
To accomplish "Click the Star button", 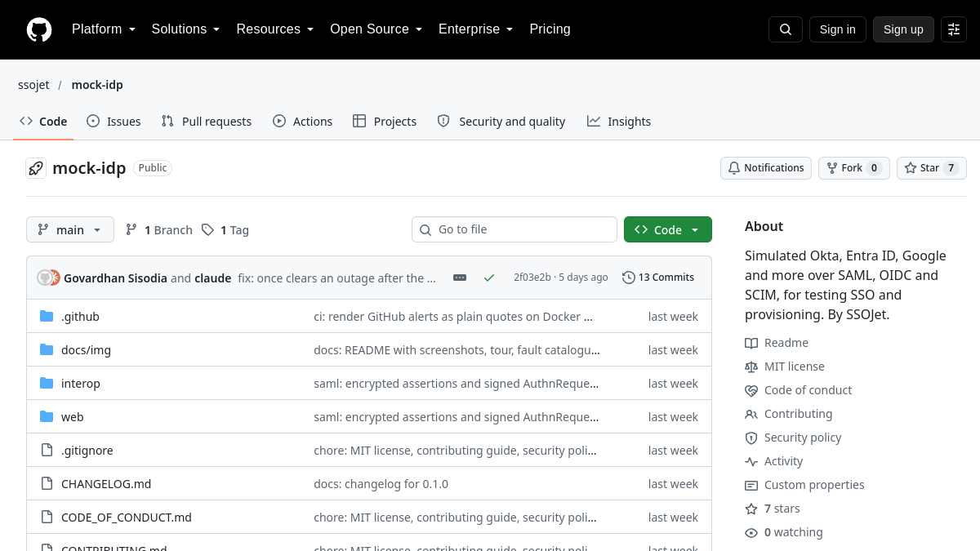I will click(x=931, y=168).
